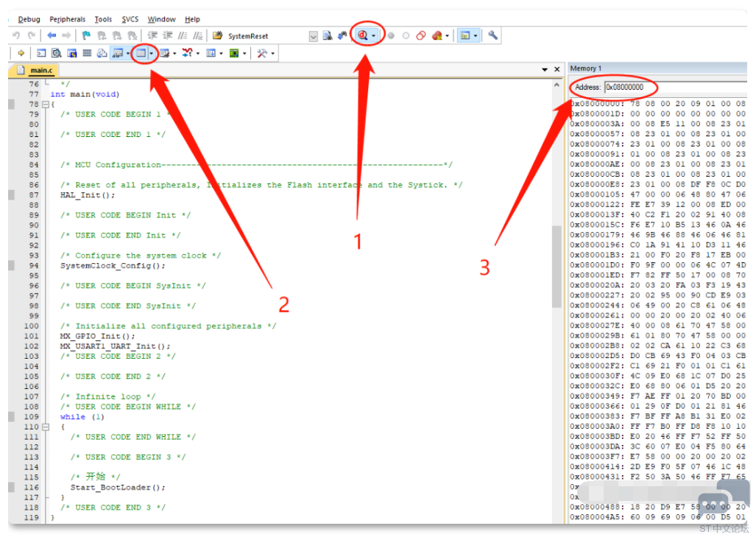756x540 pixels.
Task: Expand the SystemReset combo box dropdown
Action: (313, 36)
